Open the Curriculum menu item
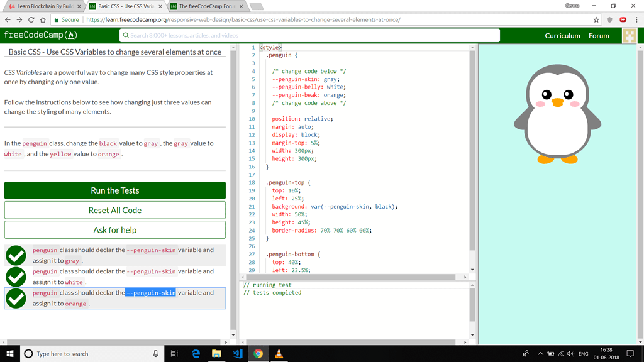 [x=563, y=36]
